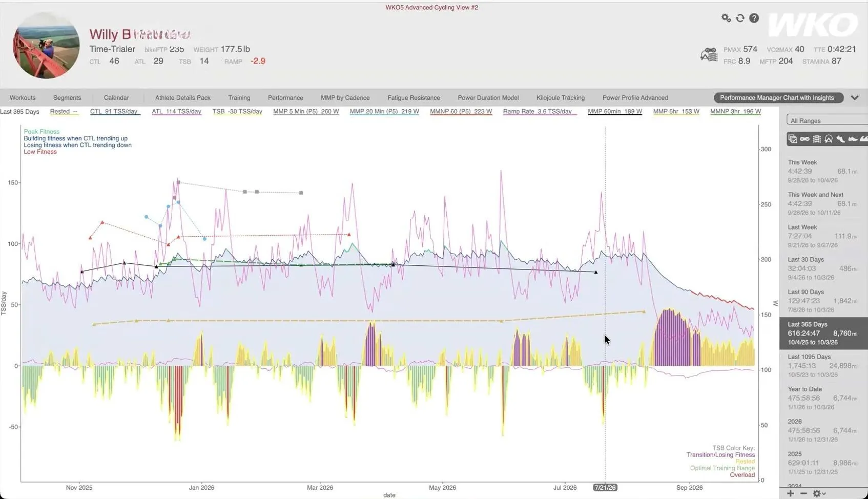Click the All Ranges filter field
Viewport: 868px width, 499px height.
[827, 120]
